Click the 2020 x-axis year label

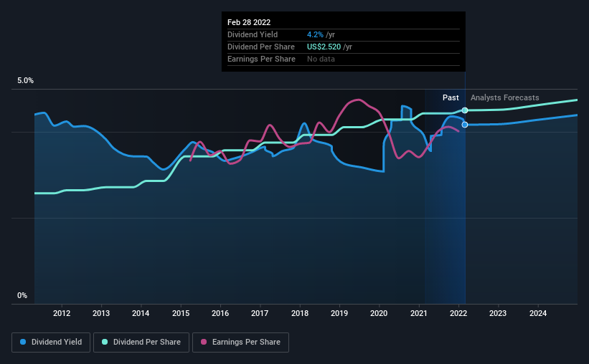[x=379, y=313]
